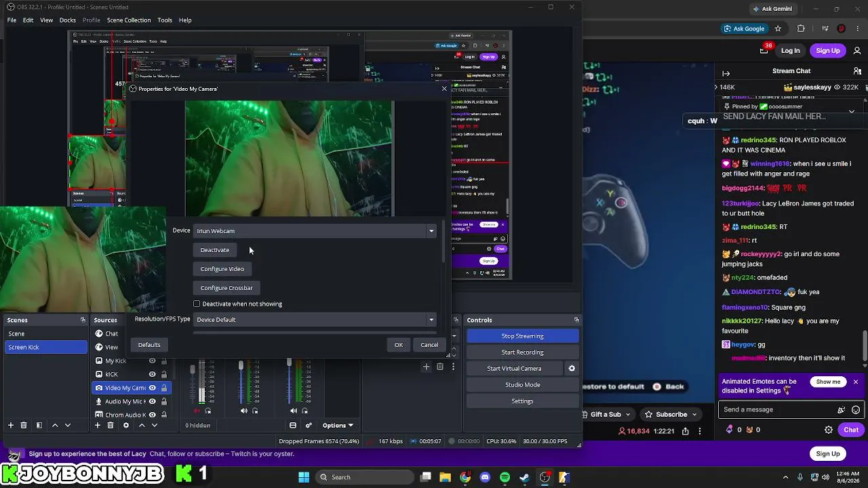868x488 pixels.
Task: Enable Deactivate when not showing checkbox
Action: click(197, 304)
